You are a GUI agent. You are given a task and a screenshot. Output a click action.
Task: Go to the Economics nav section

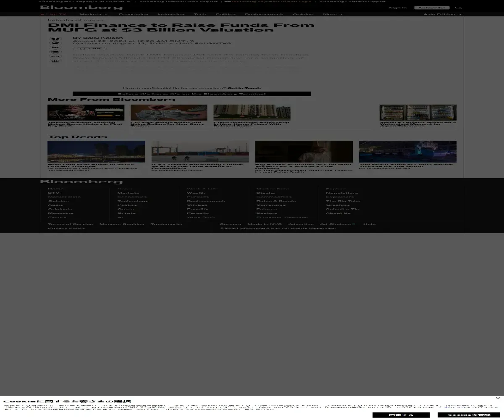(x=133, y=14)
